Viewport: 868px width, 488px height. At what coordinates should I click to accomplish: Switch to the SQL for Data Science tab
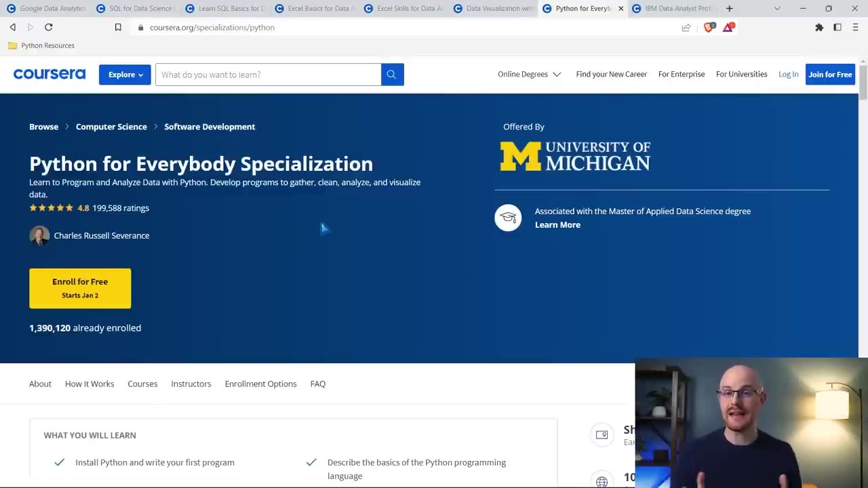(x=134, y=8)
